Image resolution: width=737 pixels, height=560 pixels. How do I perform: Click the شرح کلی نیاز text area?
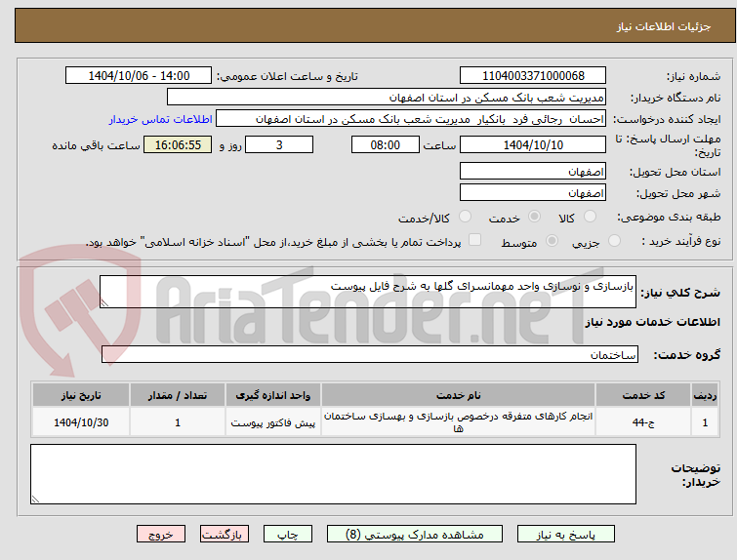point(368,292)
